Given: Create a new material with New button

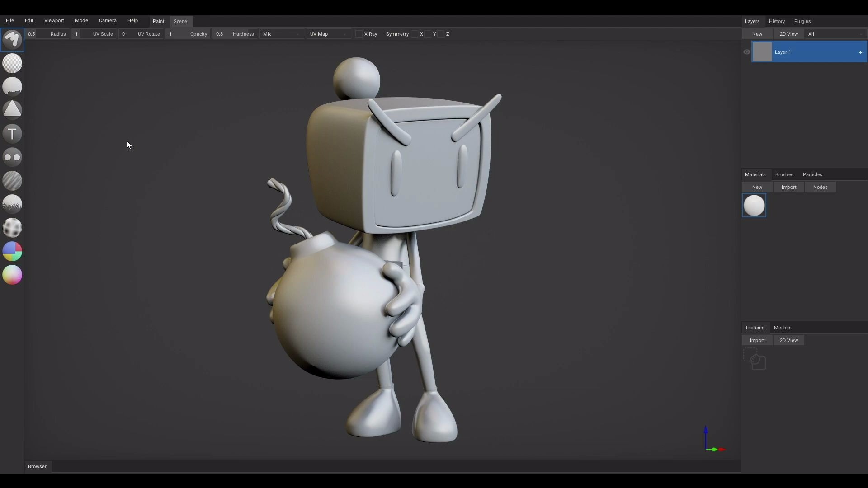Looking at the screenshot, I should 757,187.
